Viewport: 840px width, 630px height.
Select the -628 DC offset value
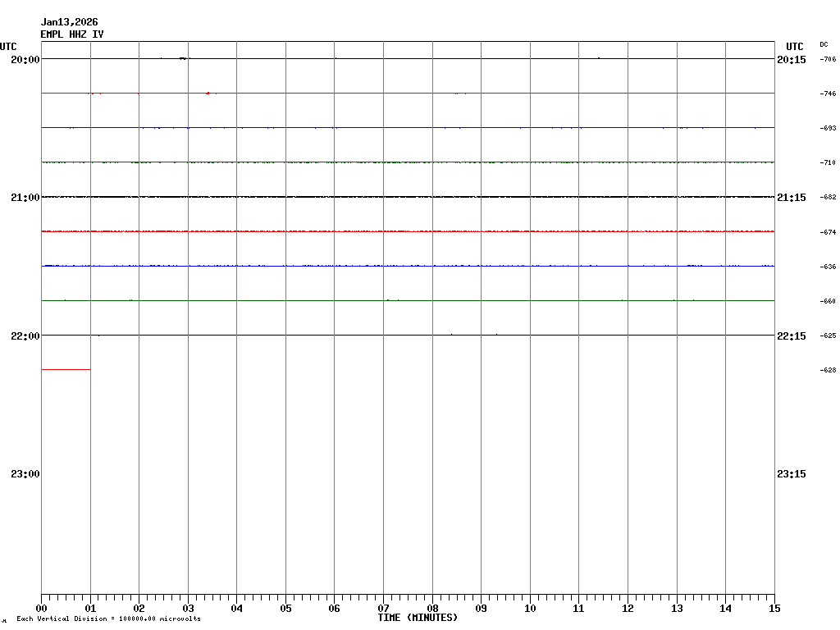(x=828, y=371)
